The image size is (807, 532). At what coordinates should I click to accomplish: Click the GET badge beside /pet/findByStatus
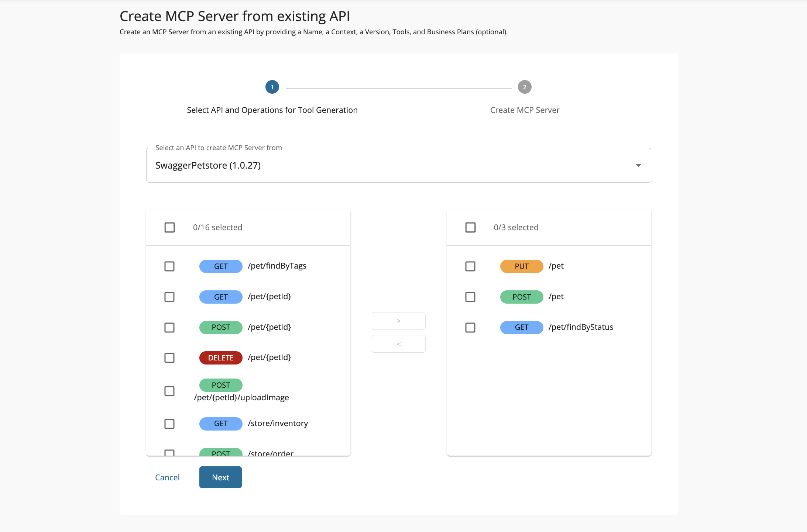point(521,327)
